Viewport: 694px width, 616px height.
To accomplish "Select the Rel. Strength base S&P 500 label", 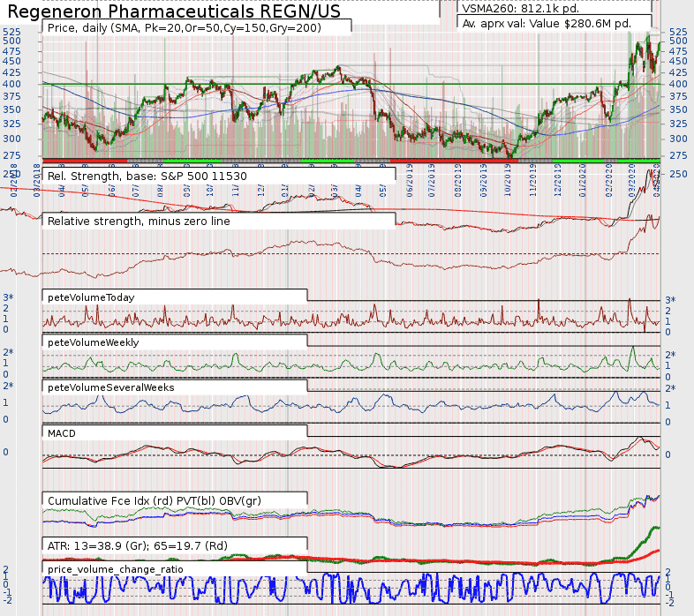I will pyautogui.click(x=147, y=177).
